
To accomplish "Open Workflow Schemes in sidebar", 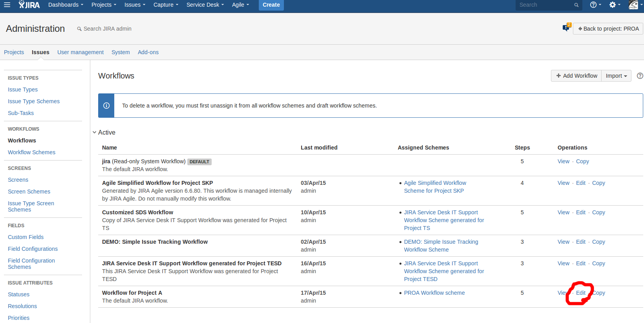I will click(31, 152).
